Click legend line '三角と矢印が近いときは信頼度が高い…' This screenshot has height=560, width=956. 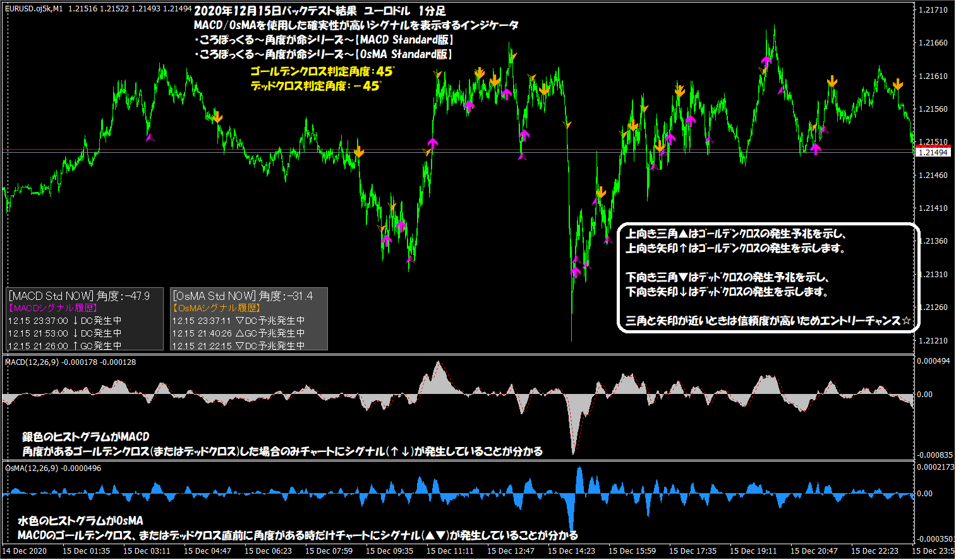[x=768, y=321]
